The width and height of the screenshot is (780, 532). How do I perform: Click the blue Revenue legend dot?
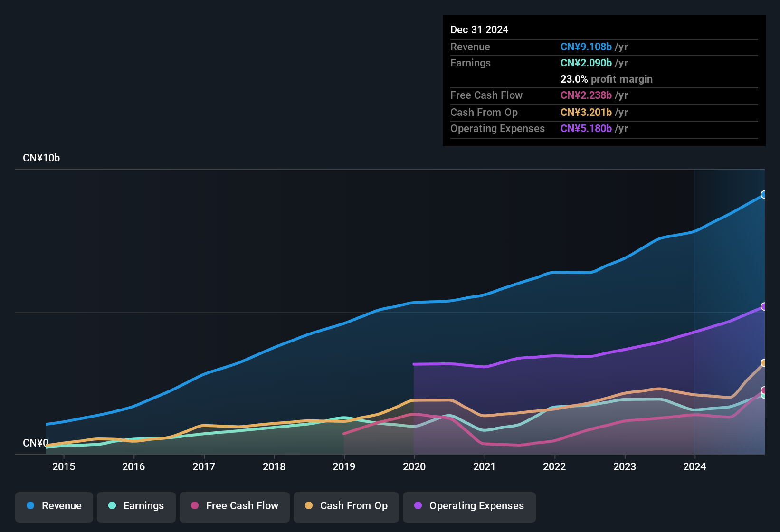point(30,506)
